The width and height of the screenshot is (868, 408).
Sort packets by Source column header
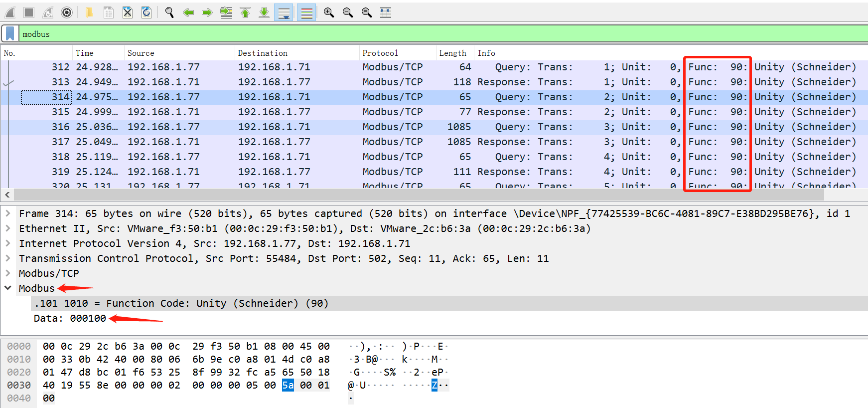(x=141, y=53)
